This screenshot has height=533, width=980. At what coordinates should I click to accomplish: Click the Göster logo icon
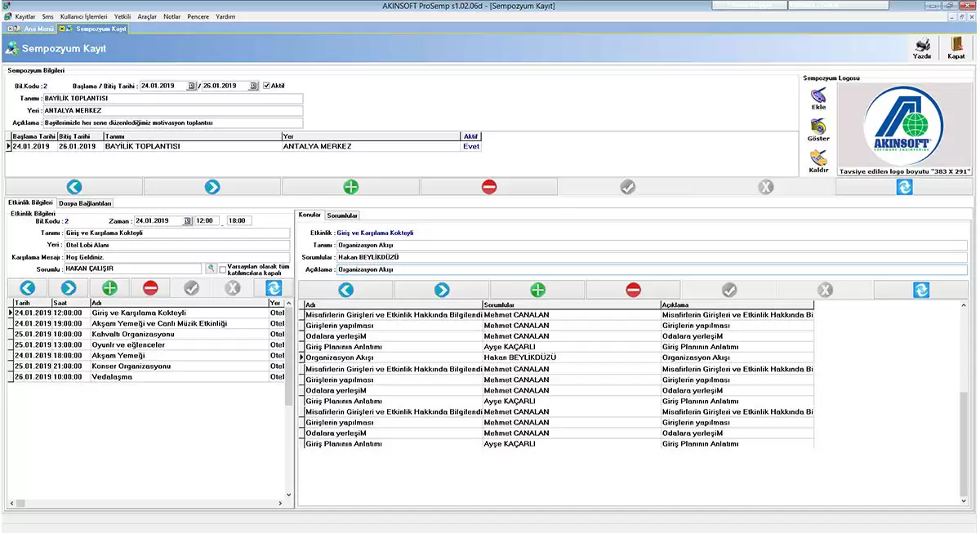click(817, 127)
